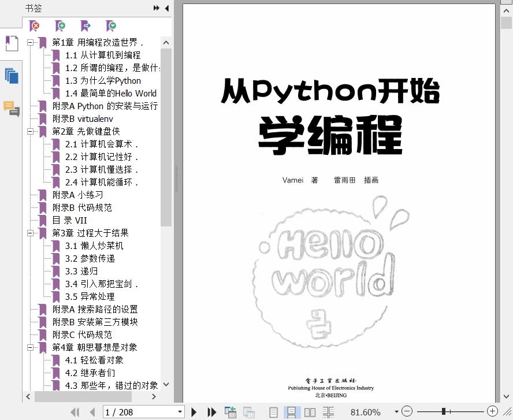The width and height of the screenshot is (513, 420).
Task: Open bookmark 4.1 轻松看对象
Action: pyautogui.click(x=94, y=360)
